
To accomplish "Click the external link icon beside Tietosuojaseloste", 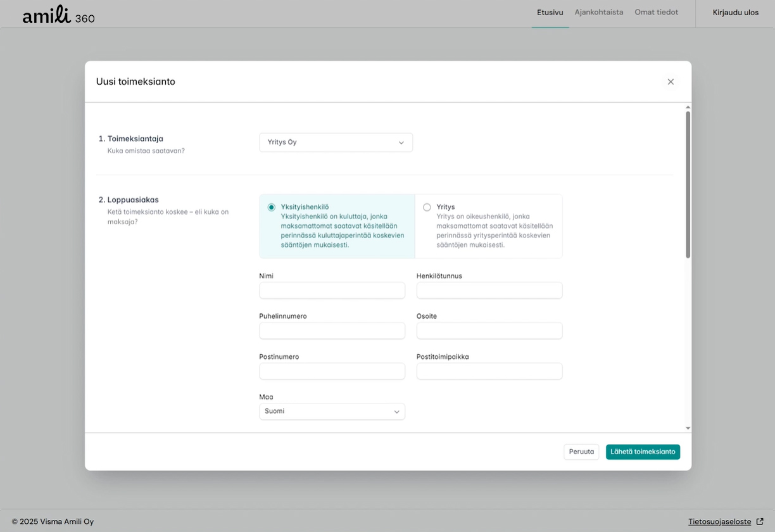I will pos(760,522).
